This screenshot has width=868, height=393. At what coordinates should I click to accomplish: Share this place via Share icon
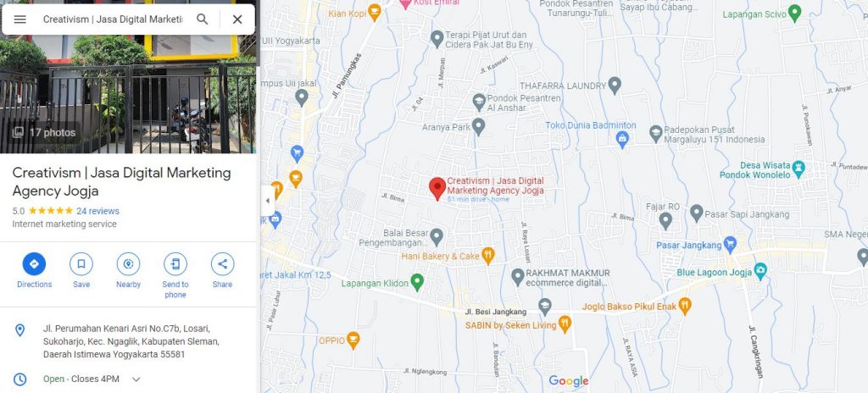(x=223, y=264)
